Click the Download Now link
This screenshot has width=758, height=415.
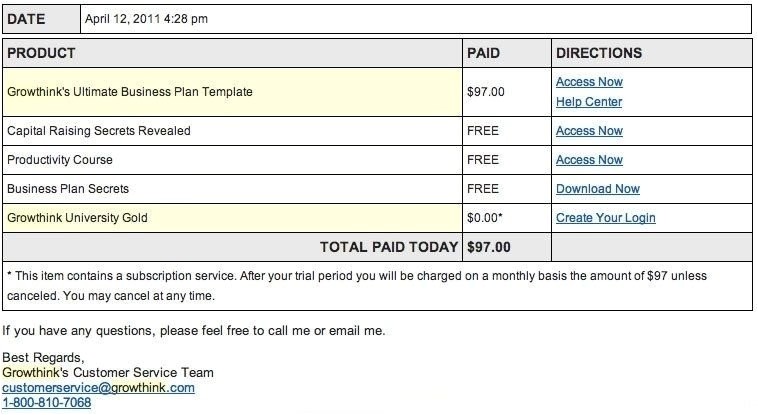598,189
